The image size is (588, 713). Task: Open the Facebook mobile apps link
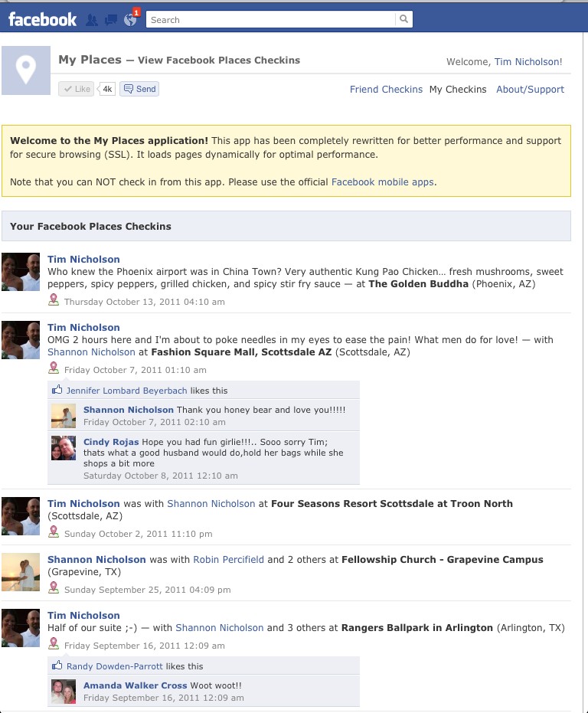pyautogui.click(x=383, y=182)
